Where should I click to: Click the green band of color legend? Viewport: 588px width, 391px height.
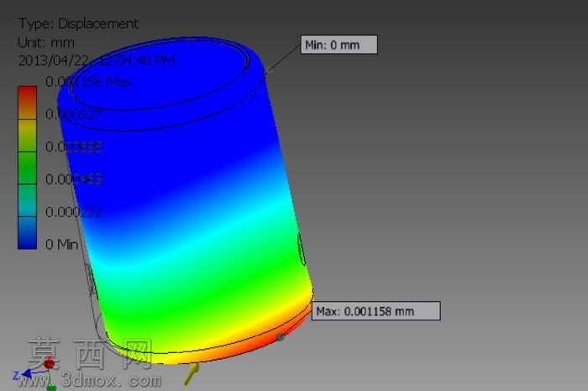click(28, 167)
